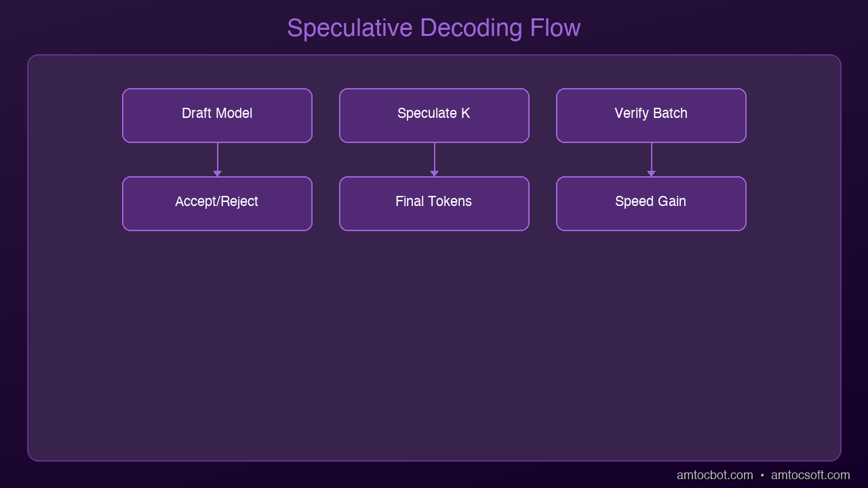Click the arrow below Draft Model

coord(217,159)
